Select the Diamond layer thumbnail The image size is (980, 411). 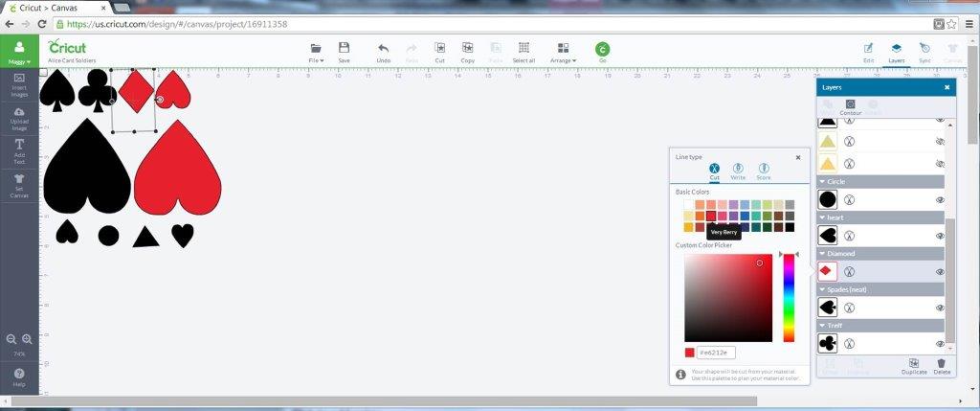click(x=828, y=271)
